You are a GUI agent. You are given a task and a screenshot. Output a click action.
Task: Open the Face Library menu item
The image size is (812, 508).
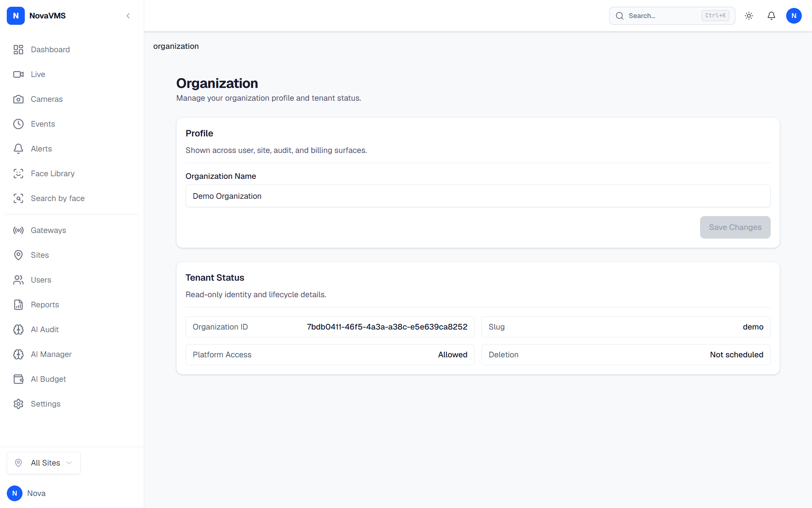click(53, 174)
